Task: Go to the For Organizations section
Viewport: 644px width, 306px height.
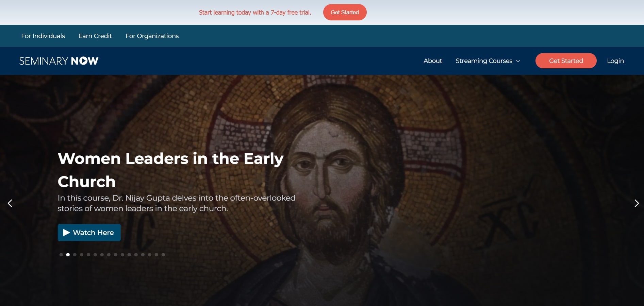Action: point(152,36)
